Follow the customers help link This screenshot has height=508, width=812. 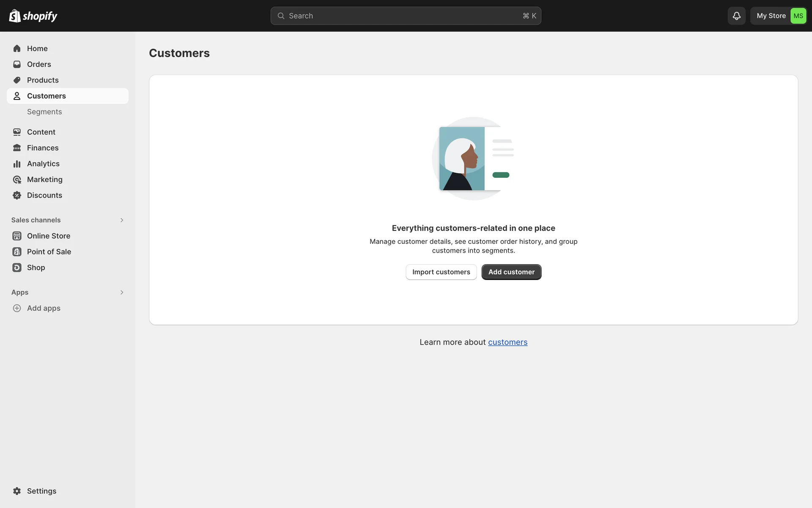pyautogui.click(x=507, y=342)
